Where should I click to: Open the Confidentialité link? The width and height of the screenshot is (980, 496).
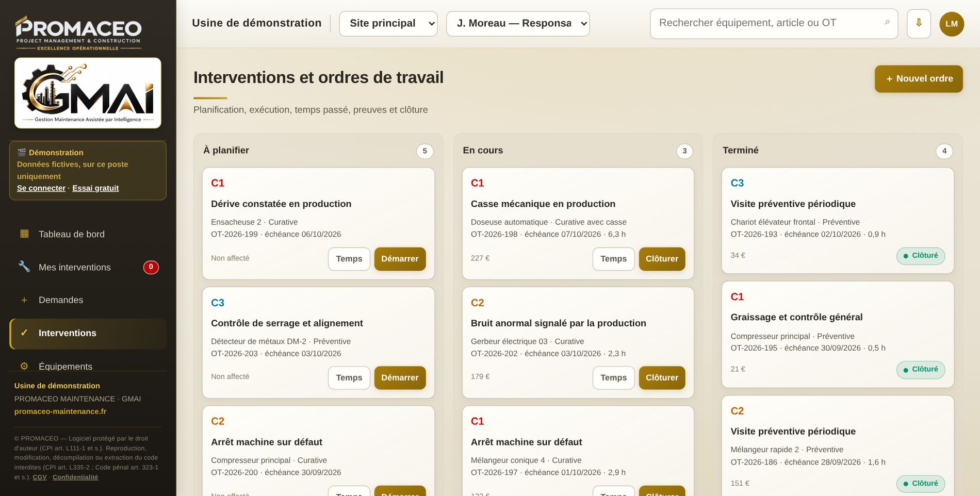[x=75, y=477]
